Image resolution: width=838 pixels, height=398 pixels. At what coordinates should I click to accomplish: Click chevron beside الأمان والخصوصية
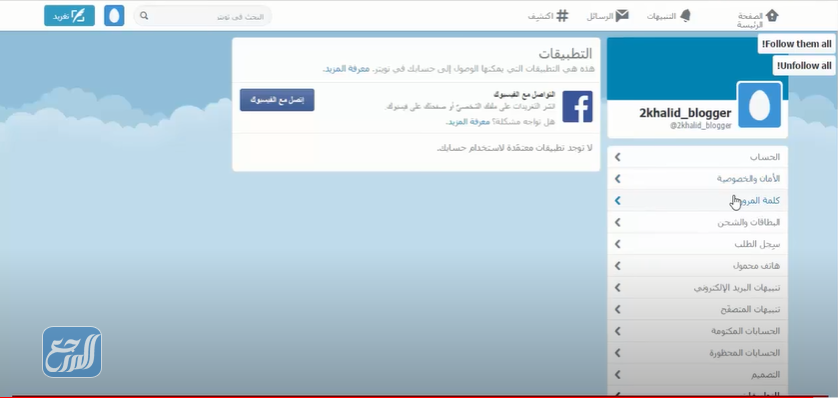point(617,178)
